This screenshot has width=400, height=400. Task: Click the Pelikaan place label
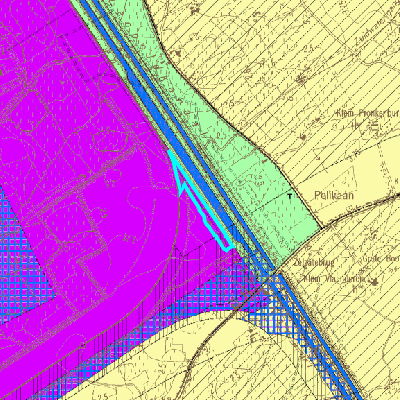coord(334,195)
